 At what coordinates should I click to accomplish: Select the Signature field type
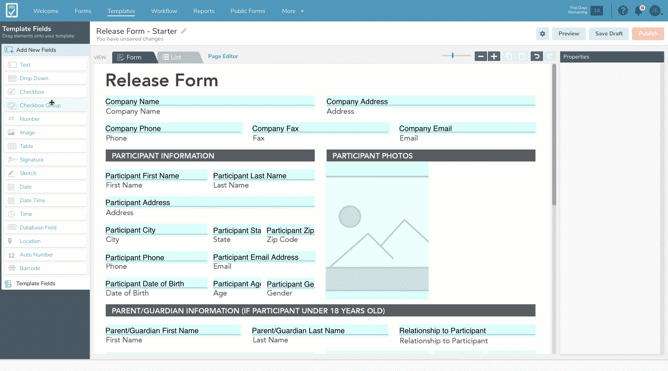[x=46, y=160]
